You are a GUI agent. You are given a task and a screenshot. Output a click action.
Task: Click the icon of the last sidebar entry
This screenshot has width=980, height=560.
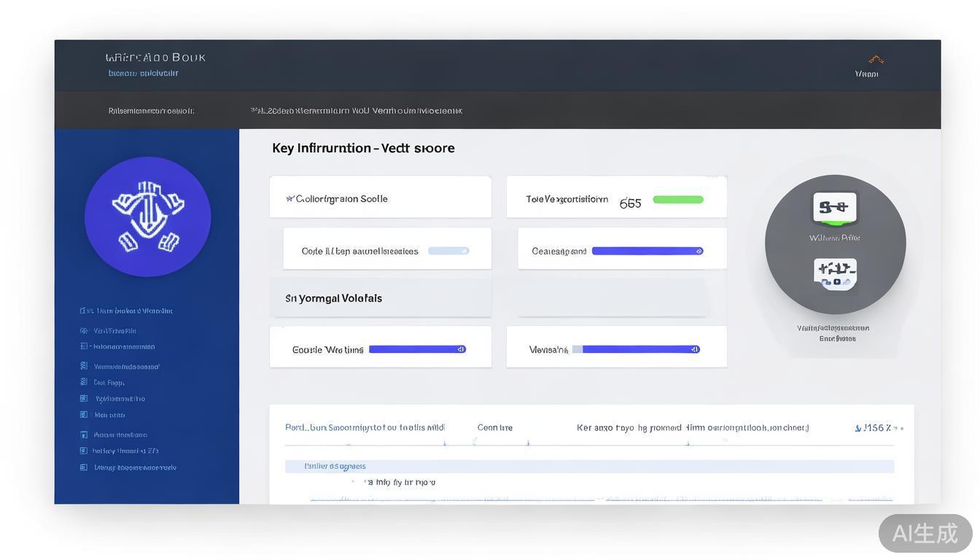point(84,467)
